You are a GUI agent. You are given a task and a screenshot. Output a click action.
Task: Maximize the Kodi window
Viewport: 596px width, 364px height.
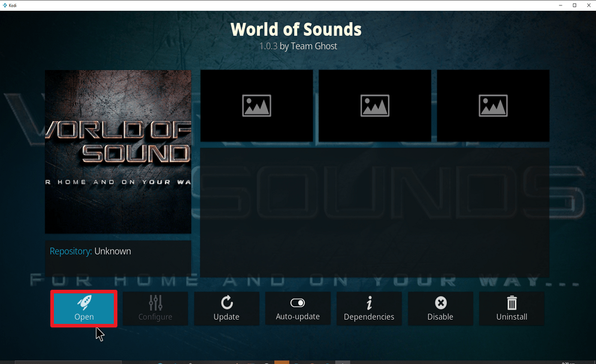[x=574, y=5]
